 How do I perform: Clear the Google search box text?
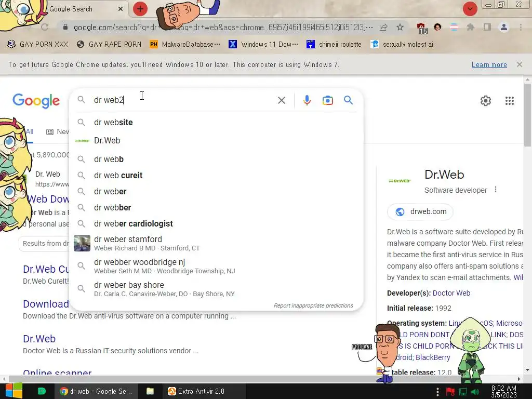click(x=281, y=100)
